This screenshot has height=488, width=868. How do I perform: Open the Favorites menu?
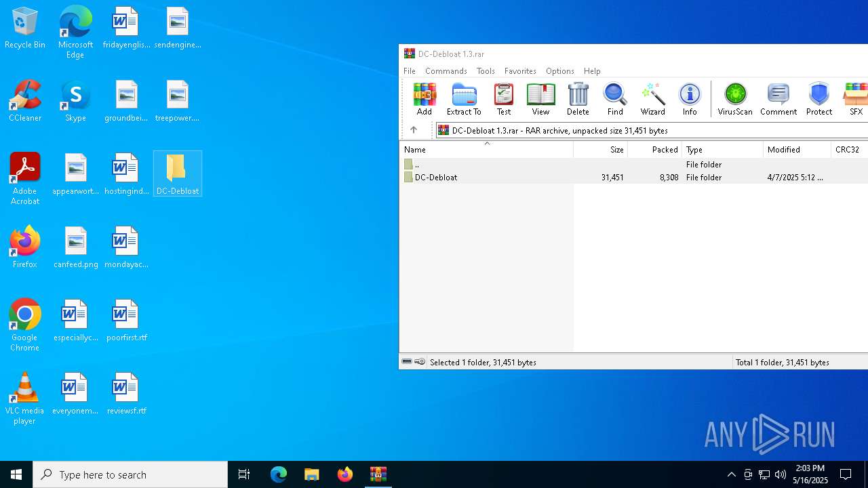point(520,70)
